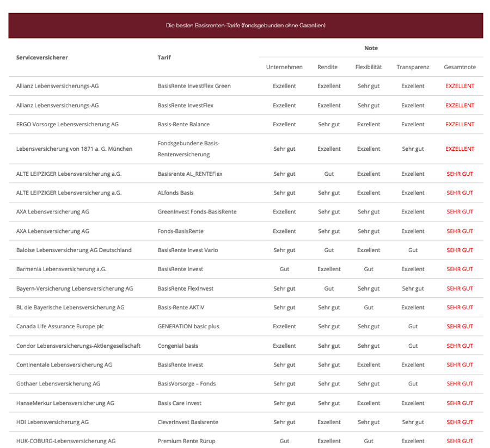Select insurer "Baloise Lebensversicherung AG Deutschland"
The image size is (490, 448).
point(73,250)
